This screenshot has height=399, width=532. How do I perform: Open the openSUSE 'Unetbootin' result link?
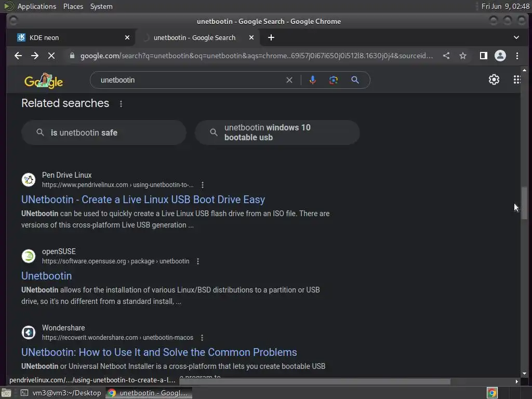point(46,276)
